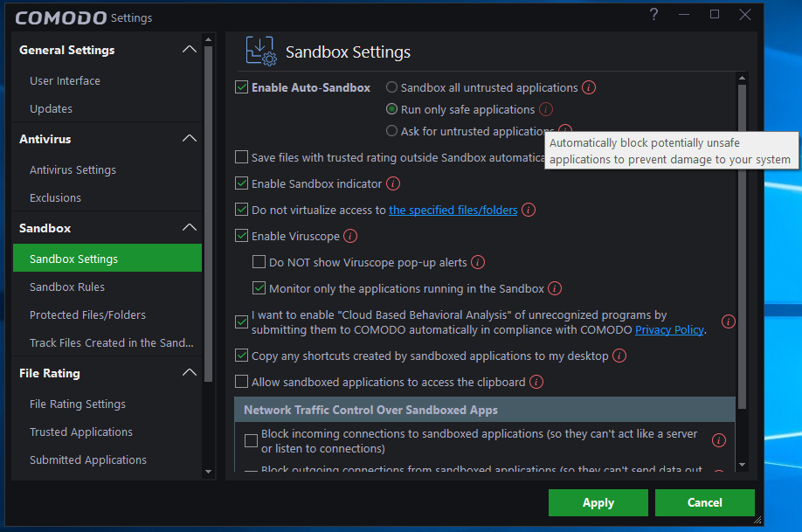
Task: Collapse the General Settings section
Action: pos(189,50)
